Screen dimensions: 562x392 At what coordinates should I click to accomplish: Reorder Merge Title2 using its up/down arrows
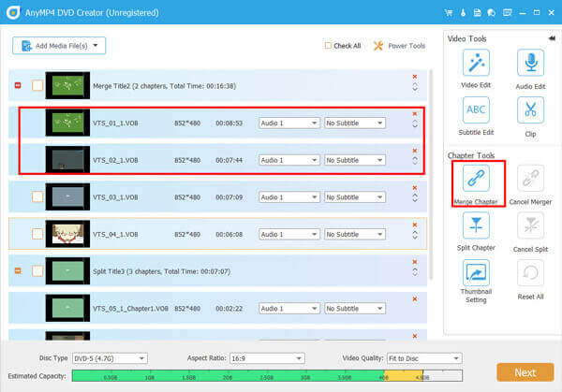[415, 87]
